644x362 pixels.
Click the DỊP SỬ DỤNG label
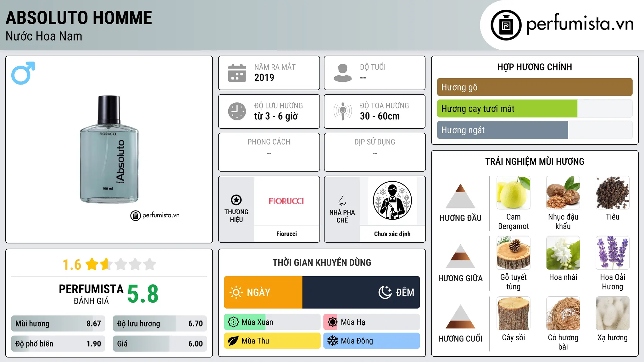(375, 142)
